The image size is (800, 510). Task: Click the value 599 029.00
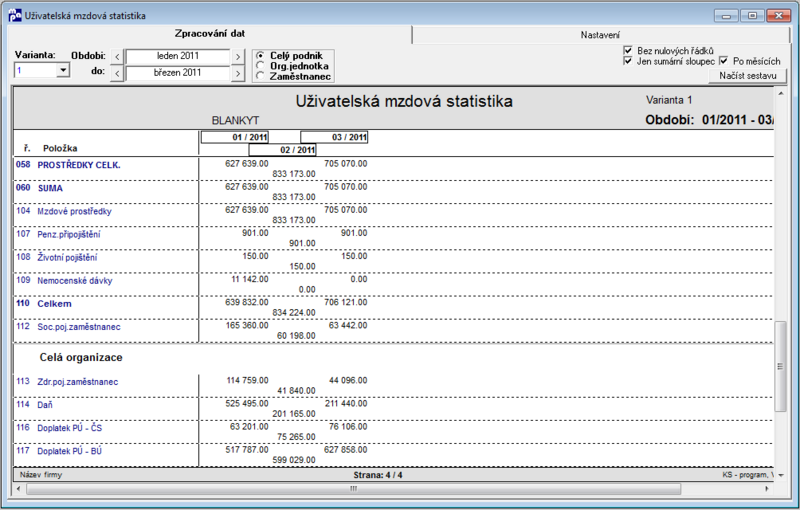pos(294,460)
